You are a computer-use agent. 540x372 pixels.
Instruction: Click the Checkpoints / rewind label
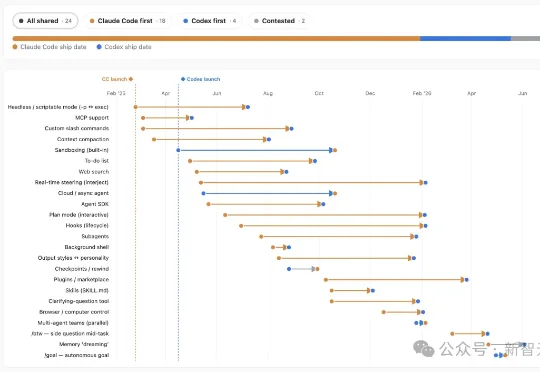[82, 269]
